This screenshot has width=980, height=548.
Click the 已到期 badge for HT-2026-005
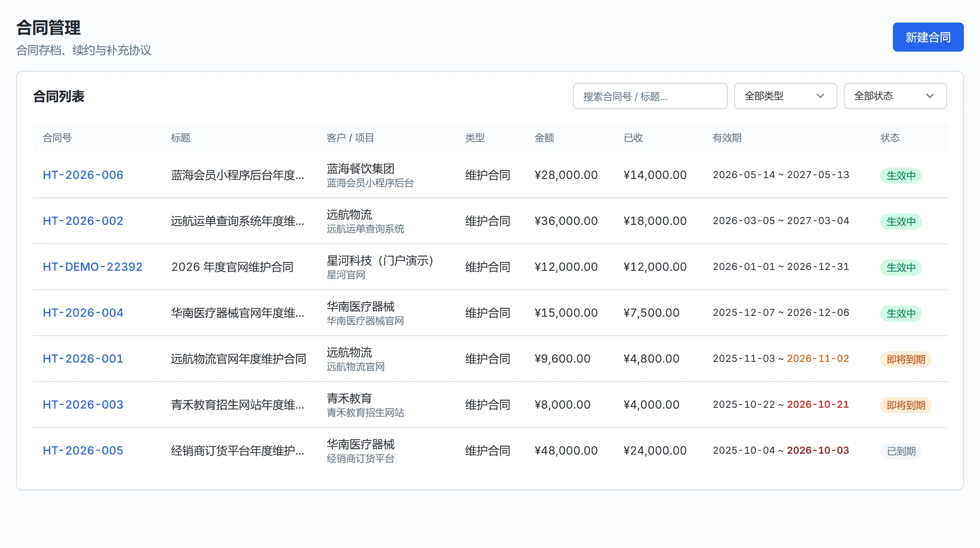pos(901,451)
